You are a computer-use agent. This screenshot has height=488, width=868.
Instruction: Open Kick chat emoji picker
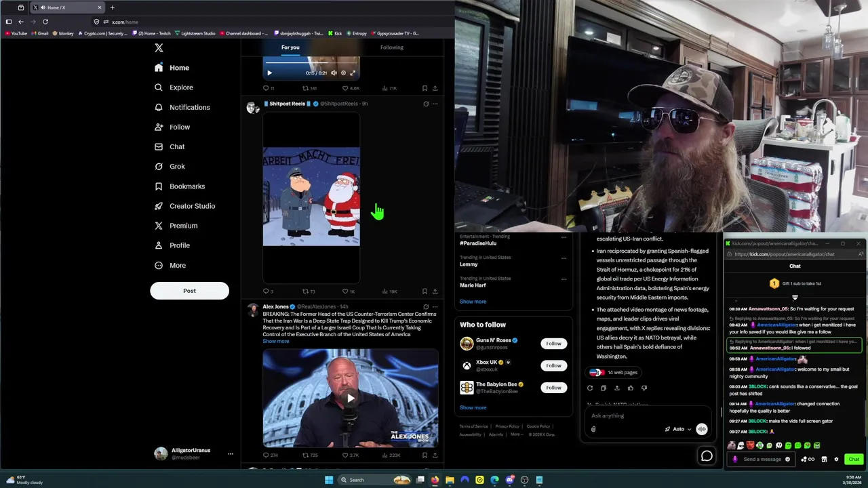pos(787,460)
